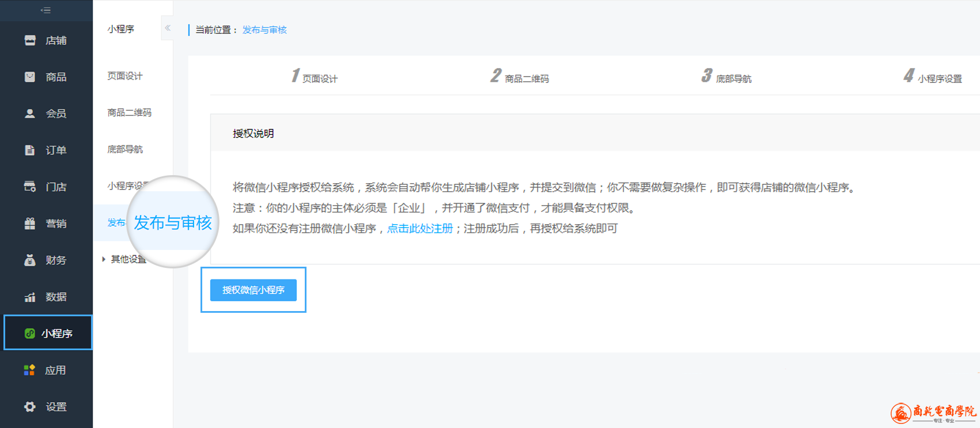Click the 门店 shop icon
This screenshot has height=428, width=980.
click(x=30, y=187)
